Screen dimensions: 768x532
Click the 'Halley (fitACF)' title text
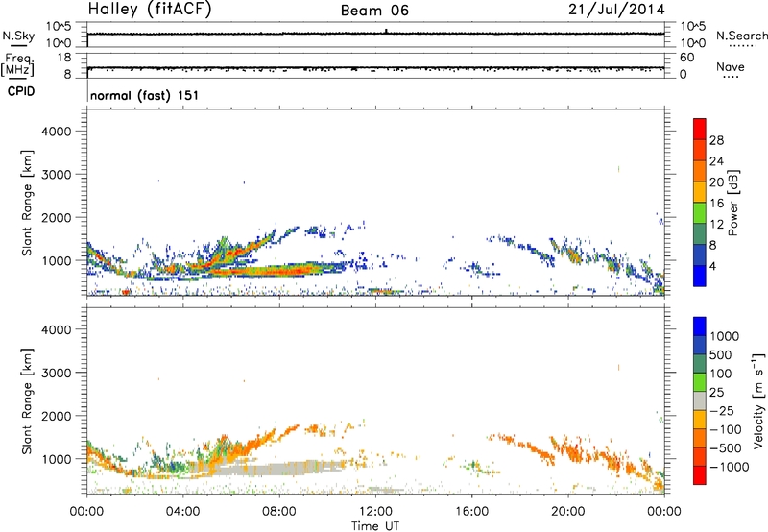[x=150, y=10]
